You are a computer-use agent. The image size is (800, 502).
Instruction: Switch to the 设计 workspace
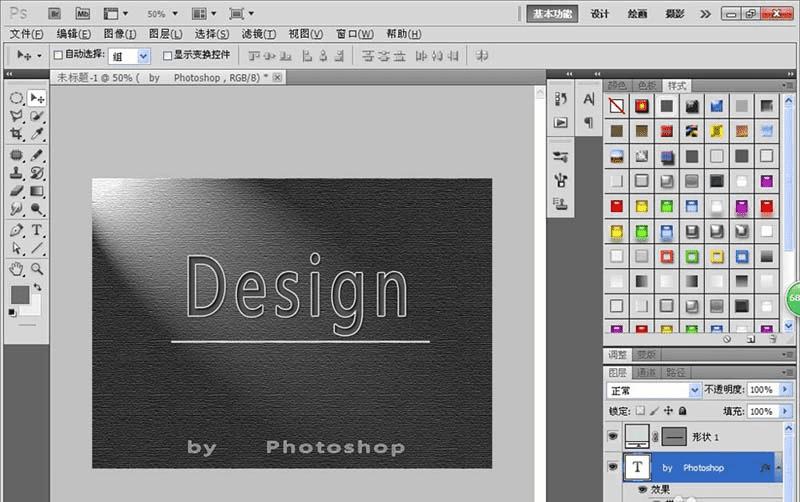click(x=600, y=14)
